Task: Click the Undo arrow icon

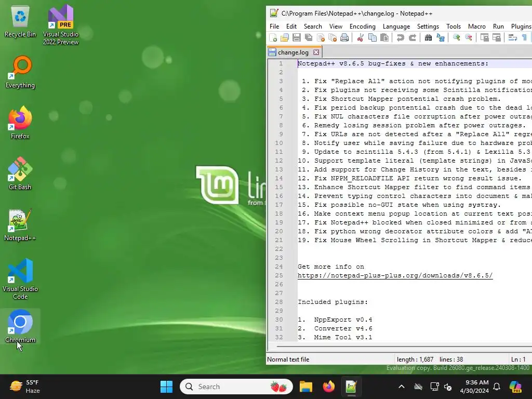Action: tap(401, 37)
